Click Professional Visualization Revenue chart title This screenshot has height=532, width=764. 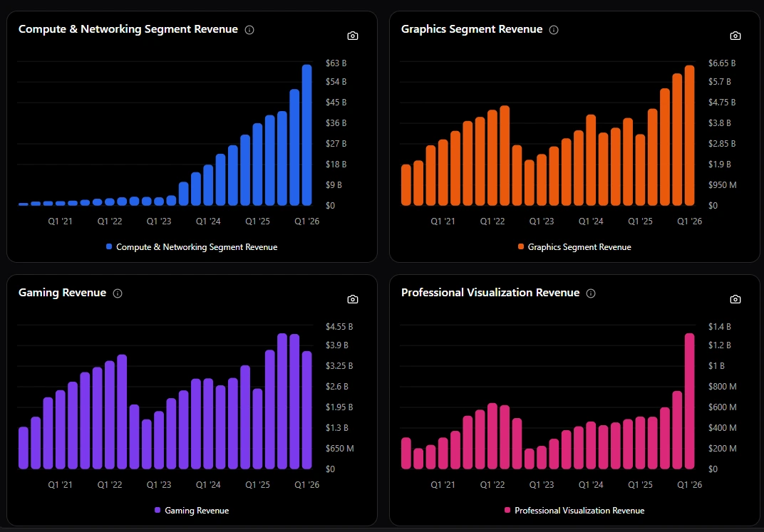pos(490,293)
